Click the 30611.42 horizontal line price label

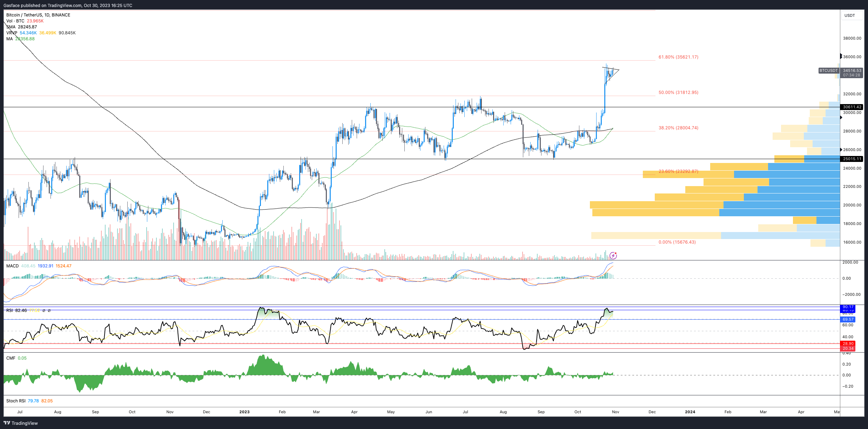852,107
